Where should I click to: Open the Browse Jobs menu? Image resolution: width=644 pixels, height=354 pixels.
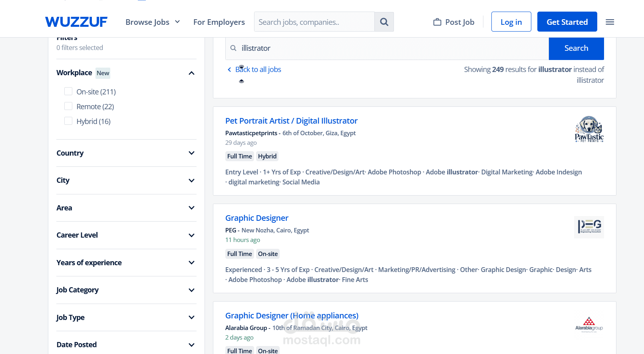pos(153,22)
